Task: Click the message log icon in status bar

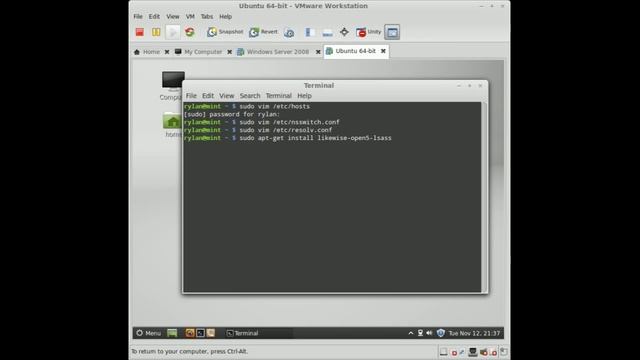Action: click(504, 351)
